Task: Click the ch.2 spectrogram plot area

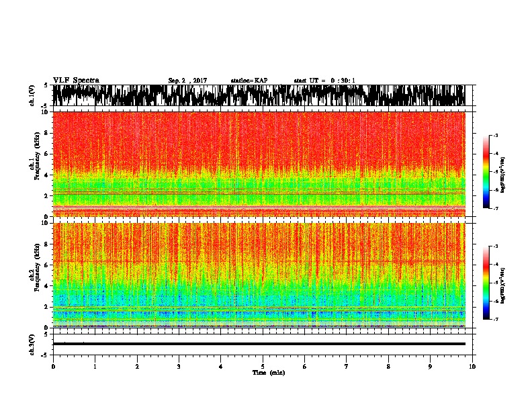Action: pos(259,275)
